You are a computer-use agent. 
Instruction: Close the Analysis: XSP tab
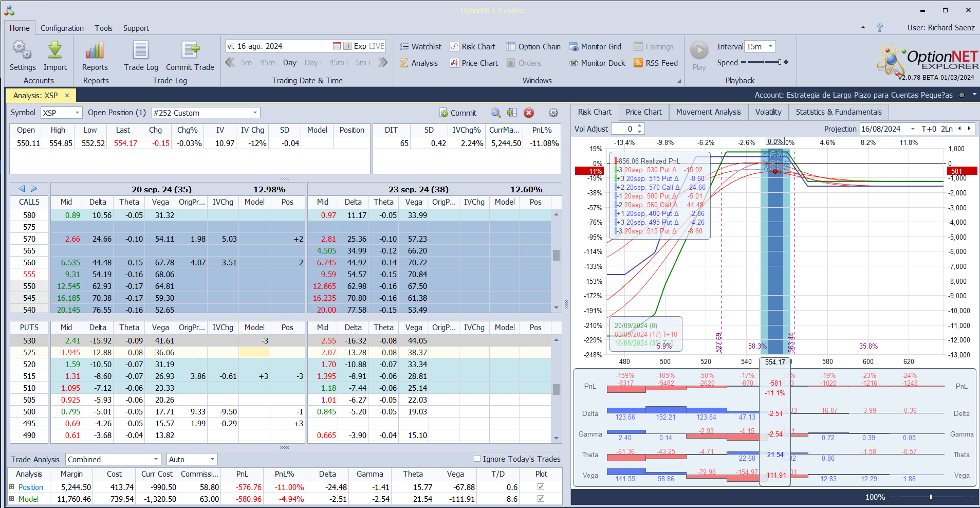[x=67, y=96]
